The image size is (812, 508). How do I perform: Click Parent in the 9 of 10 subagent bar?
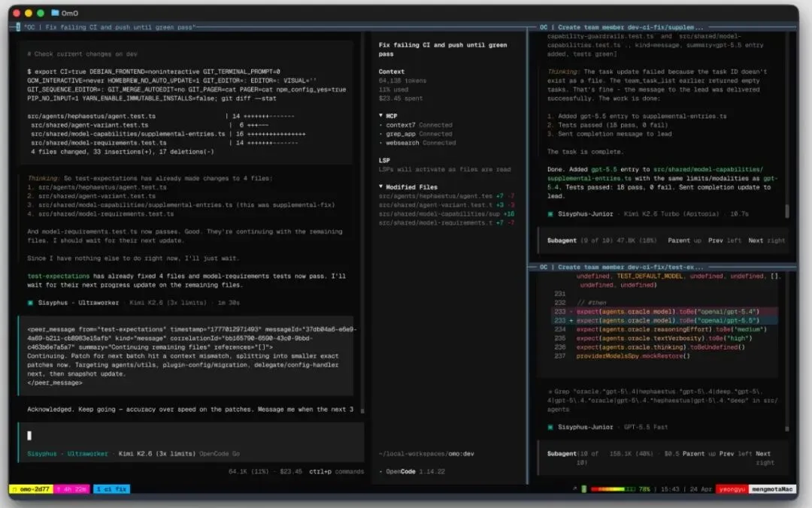click(679, 240)
